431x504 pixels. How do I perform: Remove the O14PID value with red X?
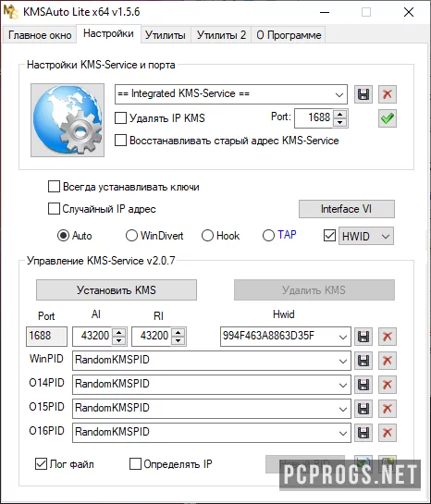click(x=388, y=385)
